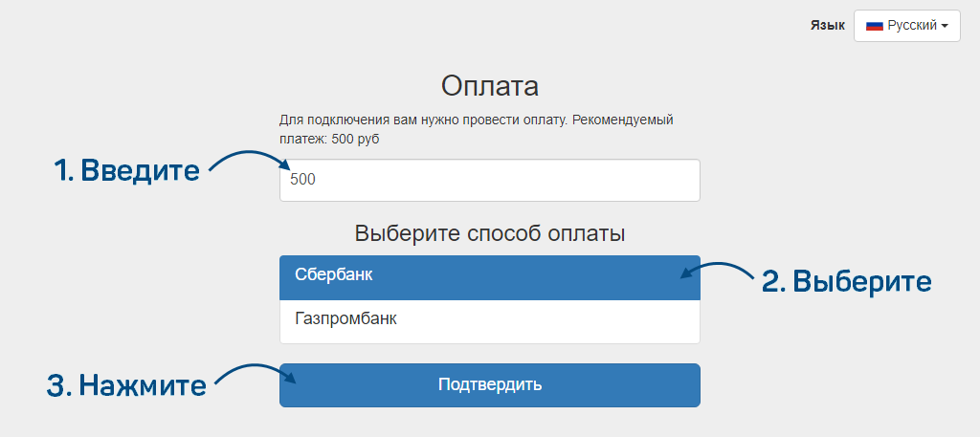Click the 'Русский' text in language button
Image resolution: width=980 pixels, height=437 pixels.
click(912, 26)
